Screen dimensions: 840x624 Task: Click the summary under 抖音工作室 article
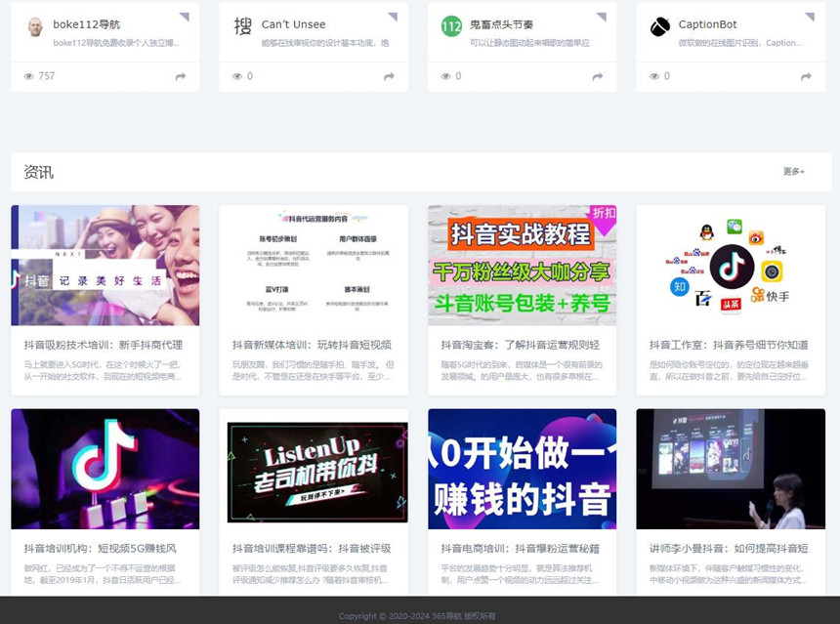tap(729, 371)
